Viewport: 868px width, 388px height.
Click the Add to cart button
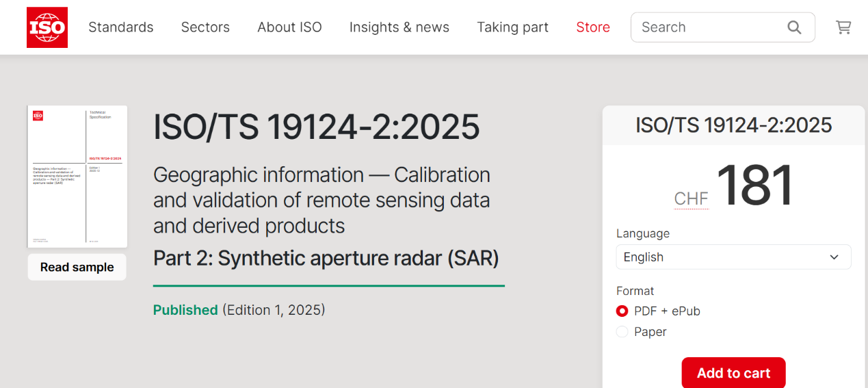point(733,373)
